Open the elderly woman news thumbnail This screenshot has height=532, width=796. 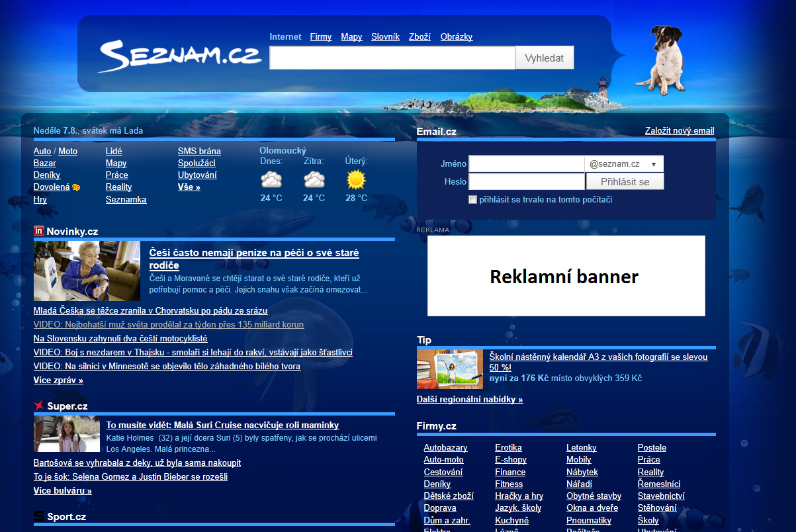(x=87, y=271)
